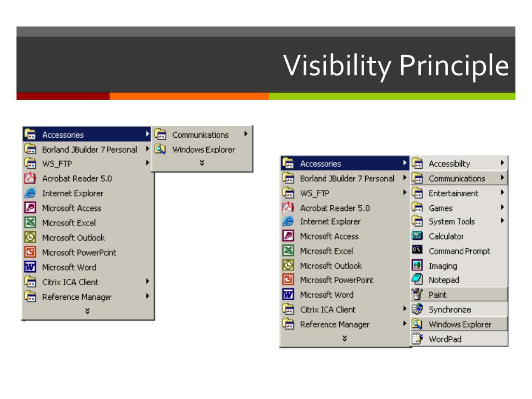Open WordPad from its document icon

pyautogui.click(x=417, y=339)
